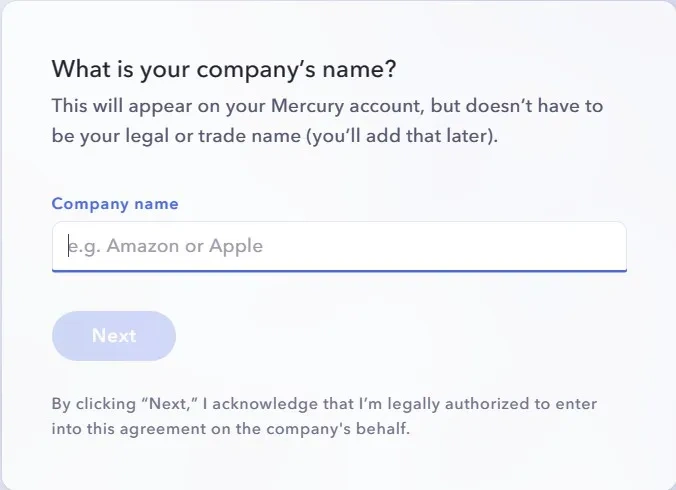Click the Company name input field
The width and height of the screenshot is (676, 490).
coord(338,246)
